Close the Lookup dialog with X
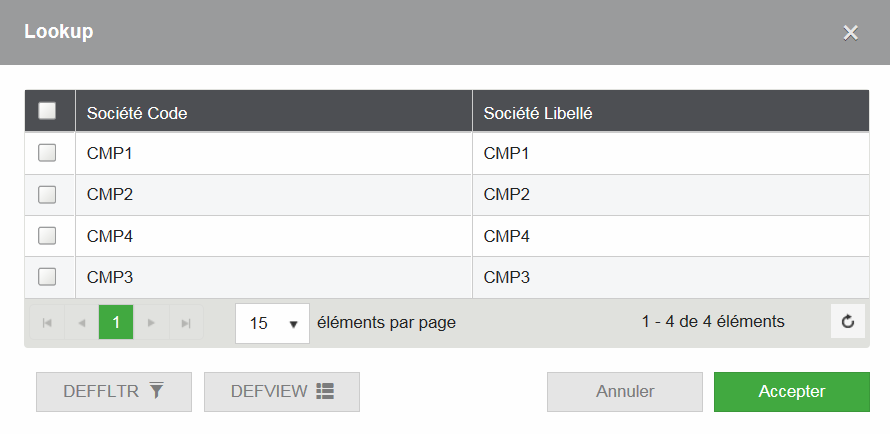The image size is (890, 434). pyautogui.click(x=851, y=33)
